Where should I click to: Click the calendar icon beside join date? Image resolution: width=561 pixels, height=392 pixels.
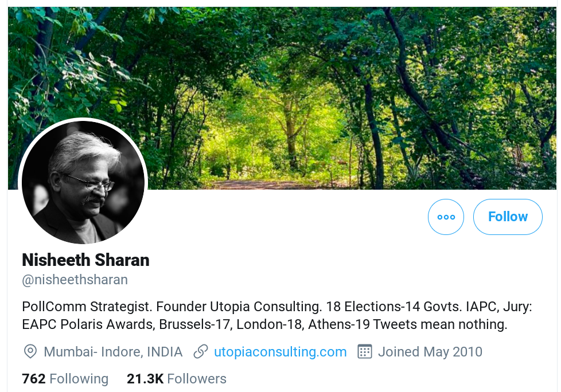[x=365, y=351]
